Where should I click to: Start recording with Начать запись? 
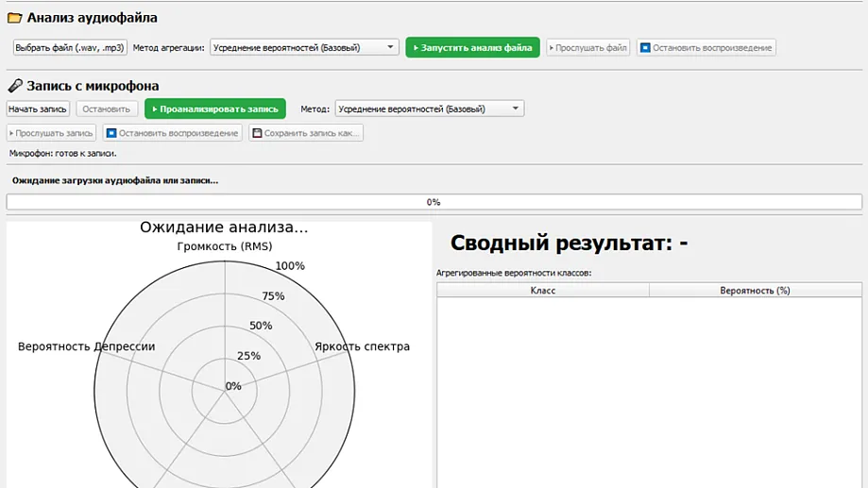38,109
